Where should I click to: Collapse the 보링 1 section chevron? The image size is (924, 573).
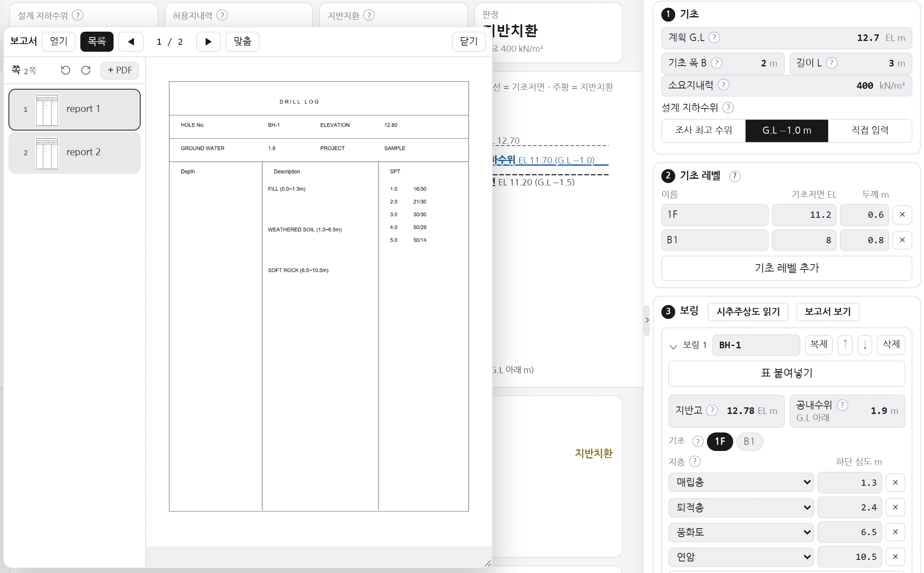pos(673,346)
